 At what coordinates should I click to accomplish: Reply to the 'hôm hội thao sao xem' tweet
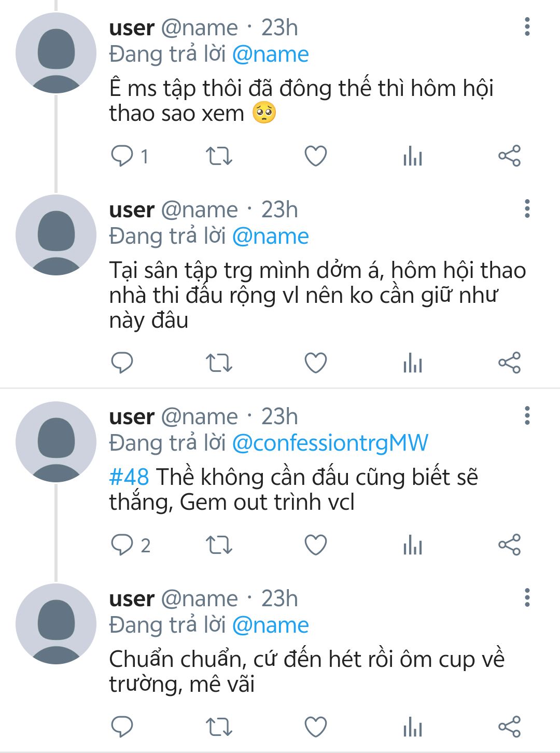122,156
